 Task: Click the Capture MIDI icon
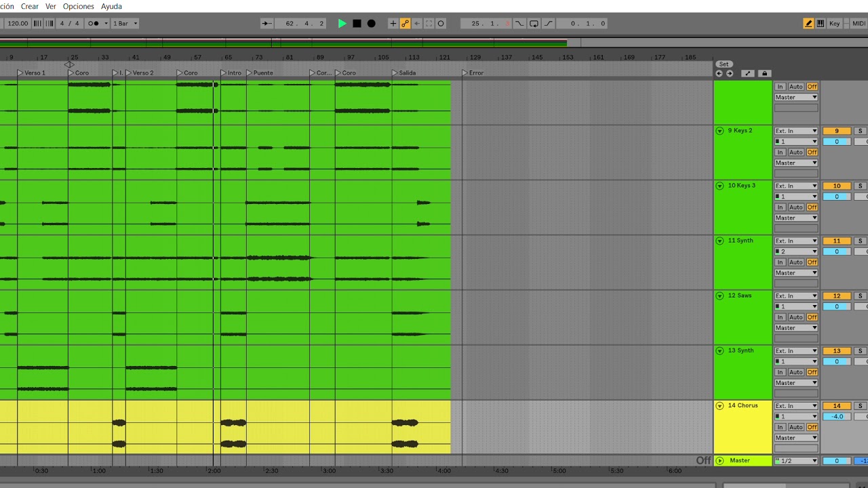pos(429,23)
